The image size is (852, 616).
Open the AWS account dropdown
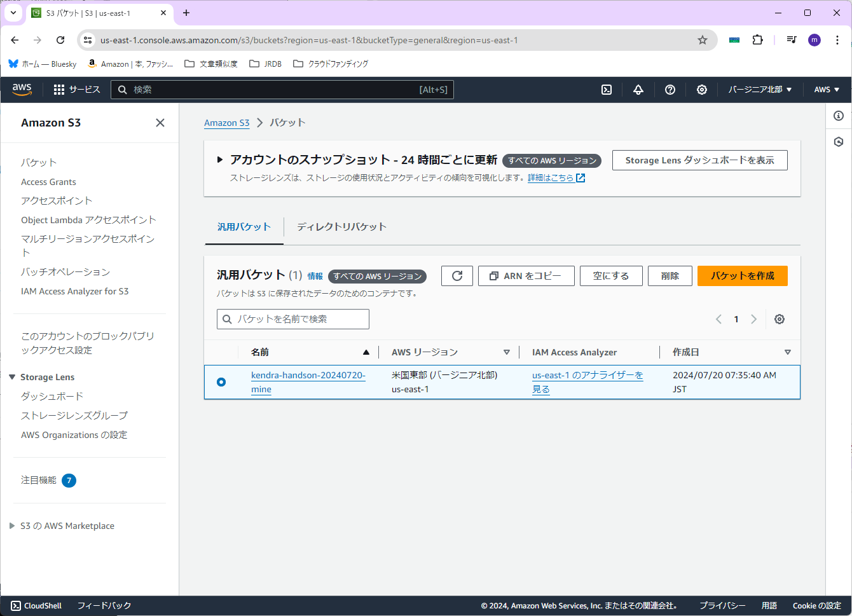pos(827,90)
